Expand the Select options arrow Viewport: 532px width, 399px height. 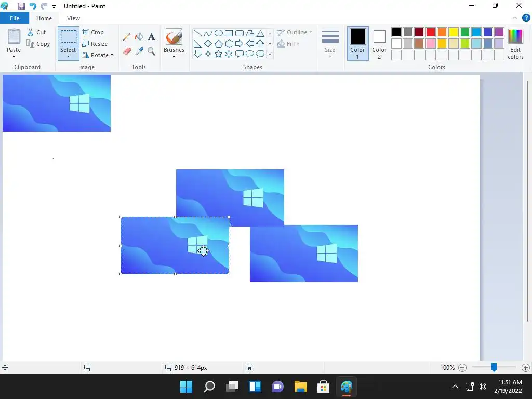tap(68, 56)
